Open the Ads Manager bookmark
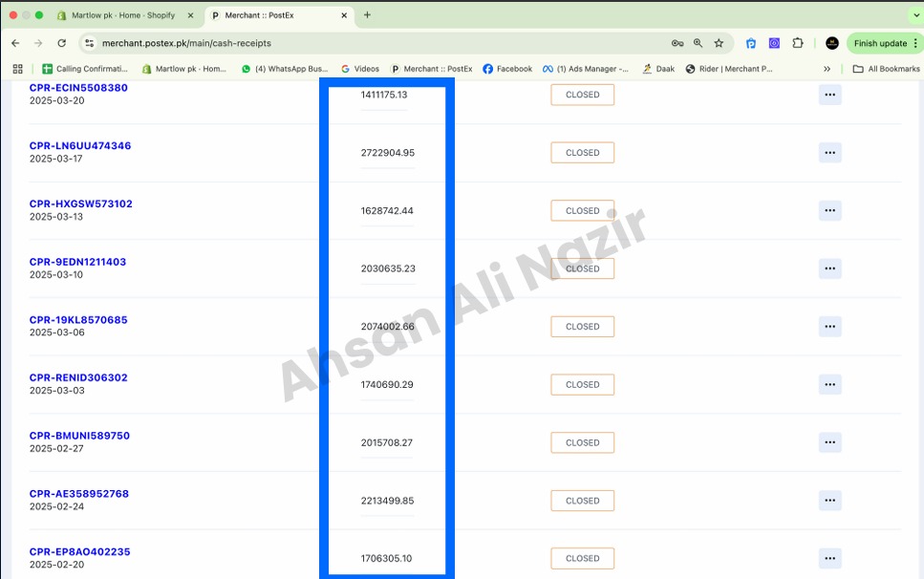Screen dimensions: 924x579 pos(586,69)
